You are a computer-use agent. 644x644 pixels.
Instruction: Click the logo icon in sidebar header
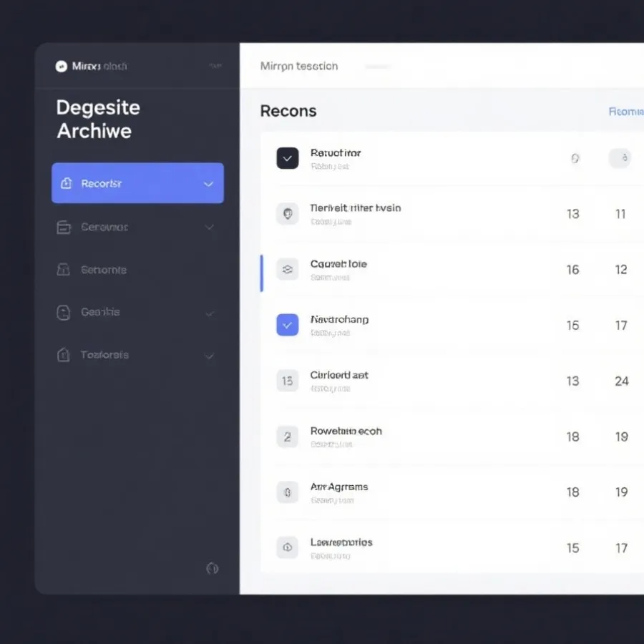[x=62, y=67]
